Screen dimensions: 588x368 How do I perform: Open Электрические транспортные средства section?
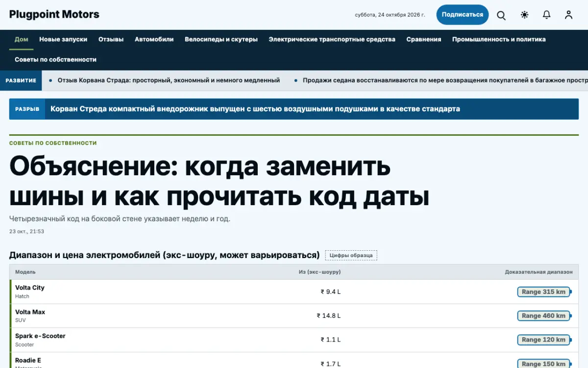(332, 39)
